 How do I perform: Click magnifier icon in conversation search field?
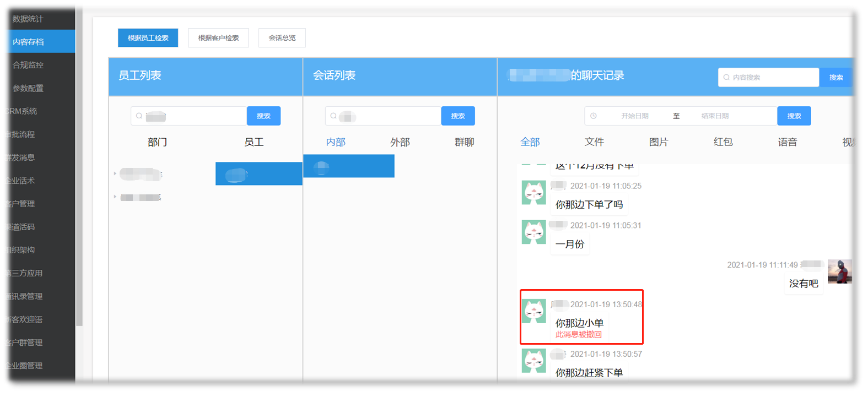tap(333, 116)
